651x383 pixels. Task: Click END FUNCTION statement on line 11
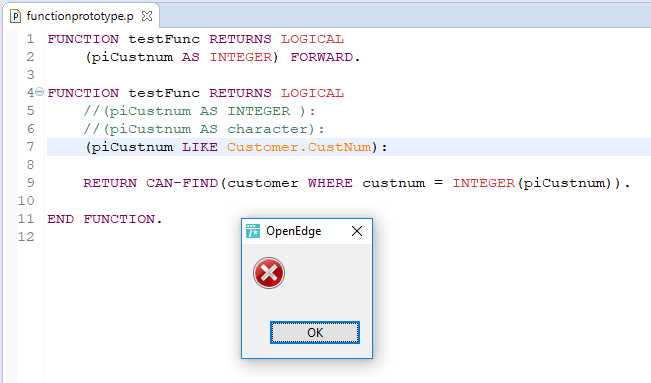104,219
